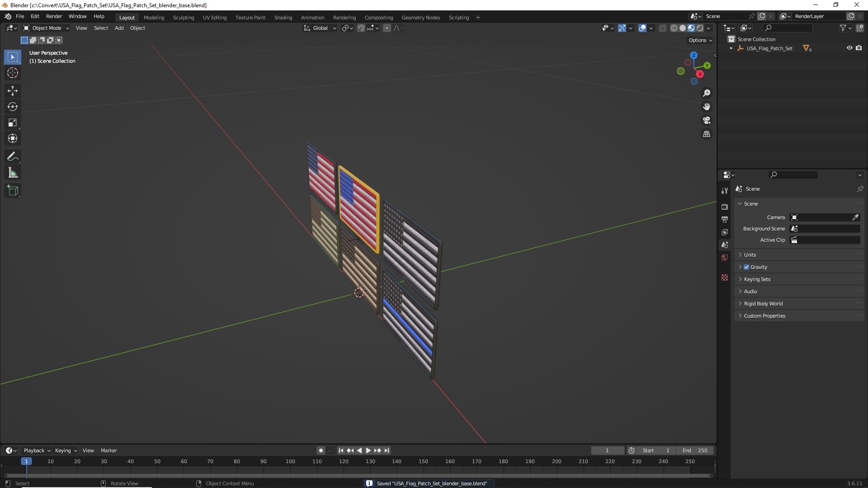
Task: Activate the 3D Cursor tool
Action: tap(13, 73)
